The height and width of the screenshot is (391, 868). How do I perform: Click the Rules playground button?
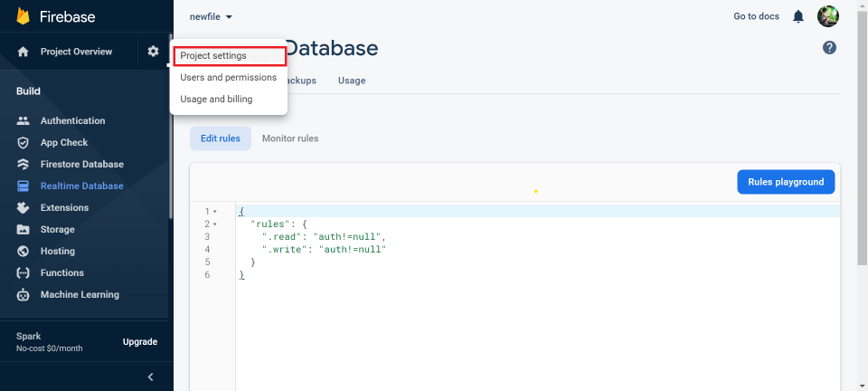[786, 182]
